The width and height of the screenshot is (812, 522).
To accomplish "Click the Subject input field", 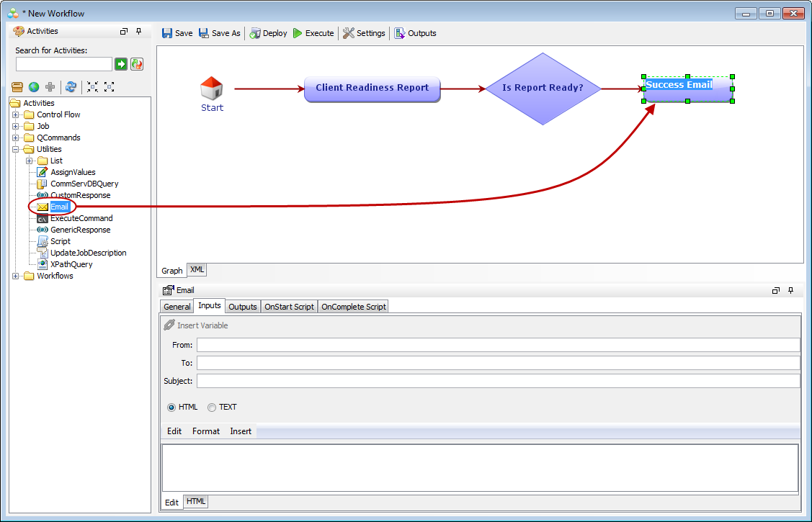I will point(498,381).
